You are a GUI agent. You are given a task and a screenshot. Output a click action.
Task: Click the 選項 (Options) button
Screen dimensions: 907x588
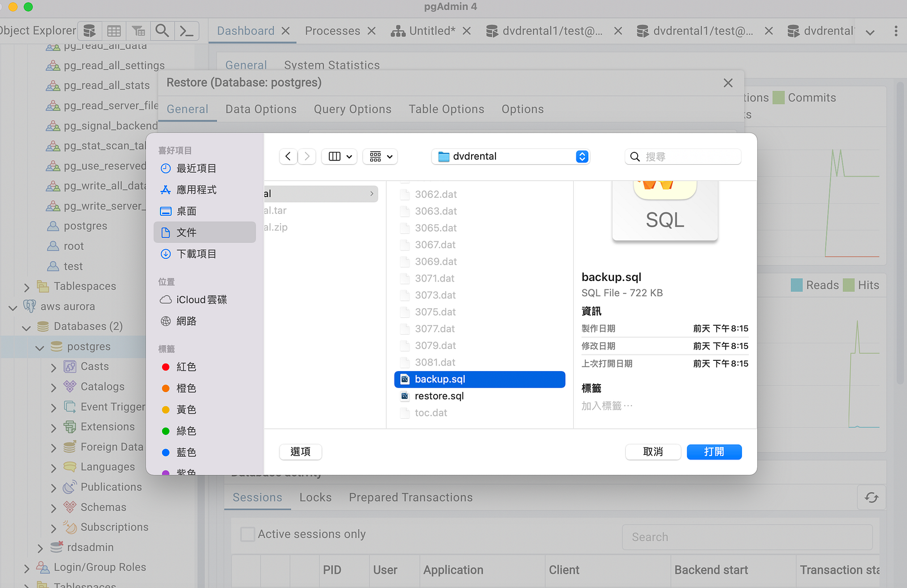[300, 451]
